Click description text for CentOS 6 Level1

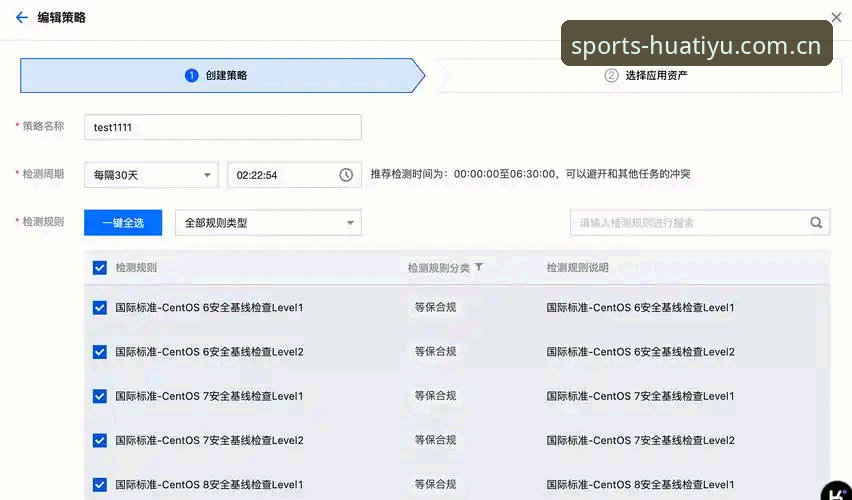640,308
